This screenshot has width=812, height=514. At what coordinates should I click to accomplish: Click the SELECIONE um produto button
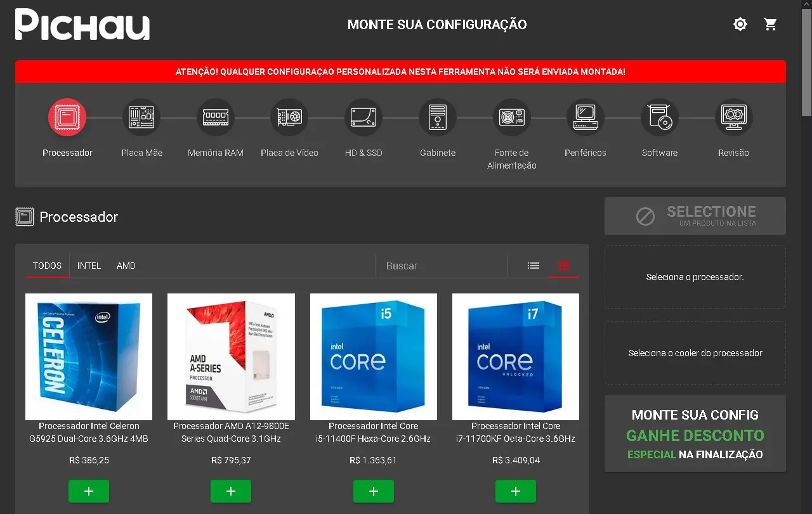click(695, 216)
